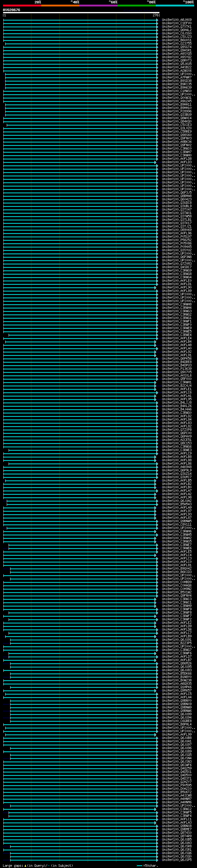Click the =50char. scale legend

(147, 865)
